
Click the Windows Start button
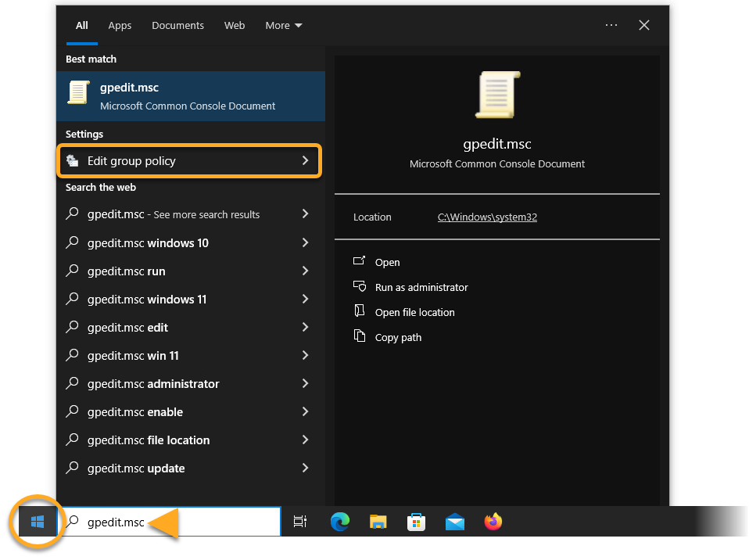coord(37,522)
